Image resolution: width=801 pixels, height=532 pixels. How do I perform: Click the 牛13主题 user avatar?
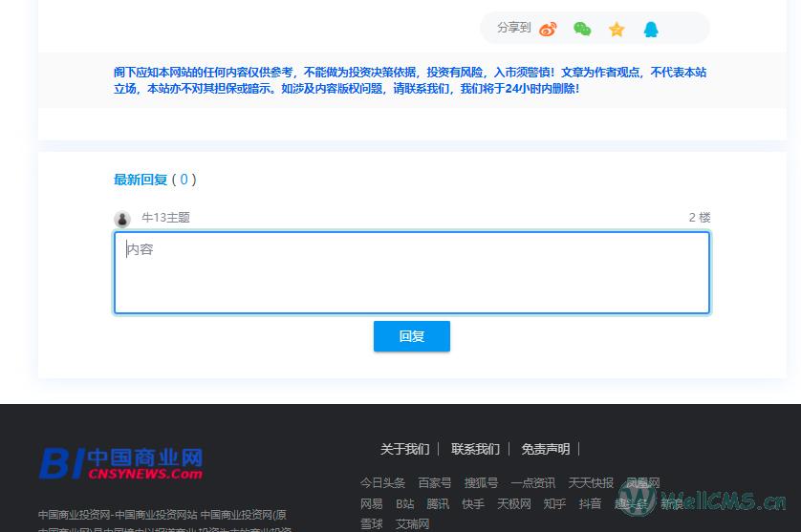122,219
